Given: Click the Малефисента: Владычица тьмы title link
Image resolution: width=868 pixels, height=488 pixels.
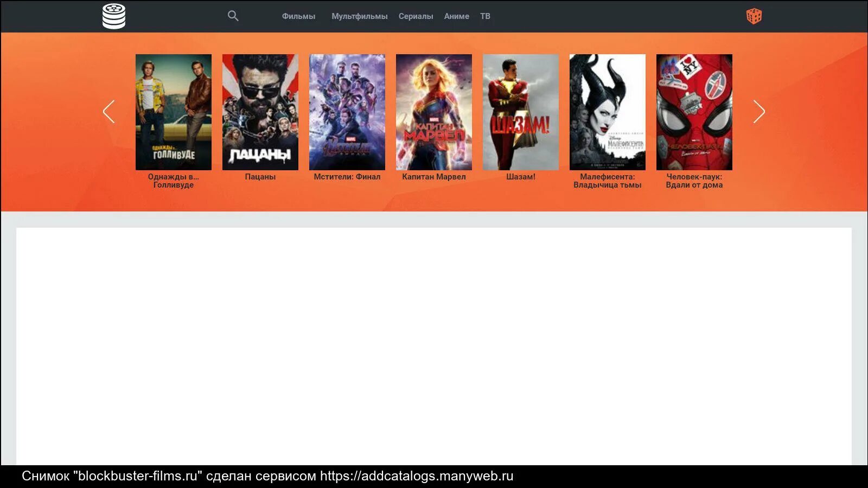Looking at the screenshot, I should [x=608, y=181].
